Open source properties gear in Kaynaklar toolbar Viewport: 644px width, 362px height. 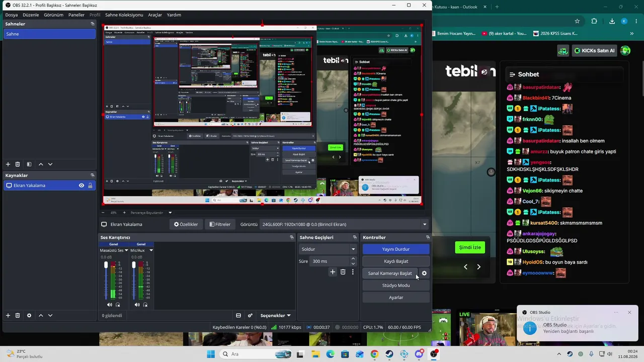coord(29,315)
